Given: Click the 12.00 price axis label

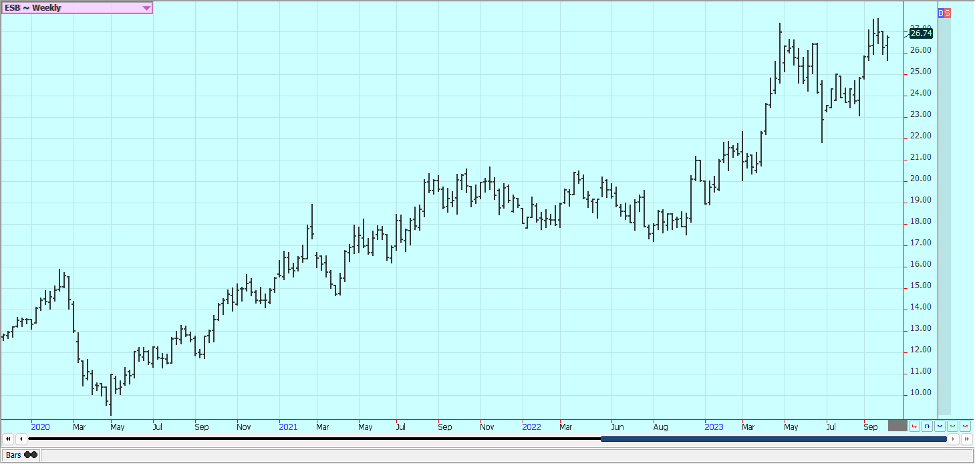Looking at the screenshot, I should (921, 350).
